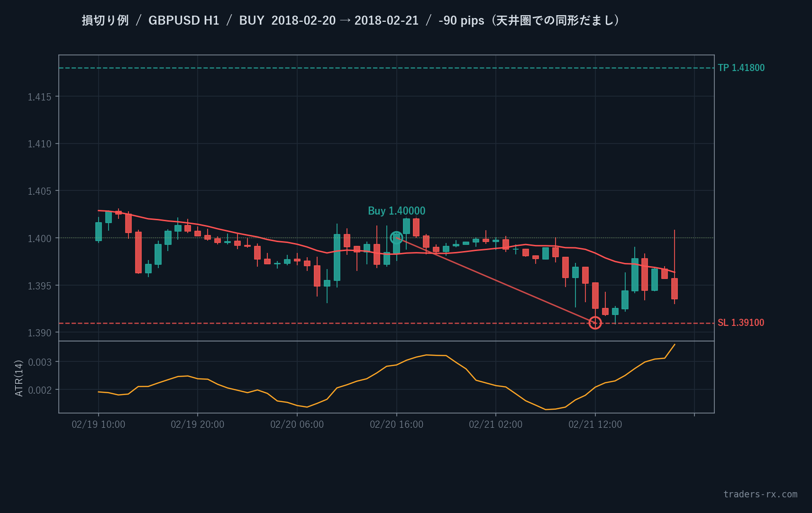Click the 02/19 10:00 time label
This screenshot has width=812, height=513.
point(99,424)
